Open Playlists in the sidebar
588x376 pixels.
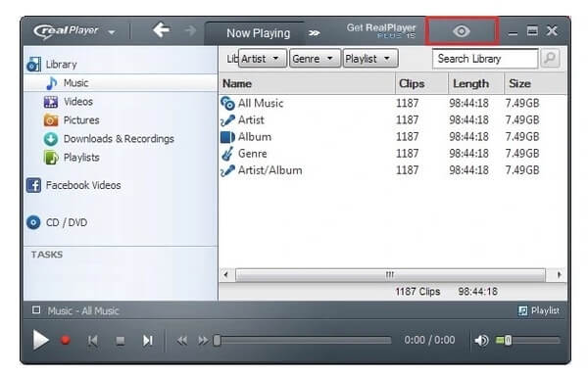click(x=81, y=158)
